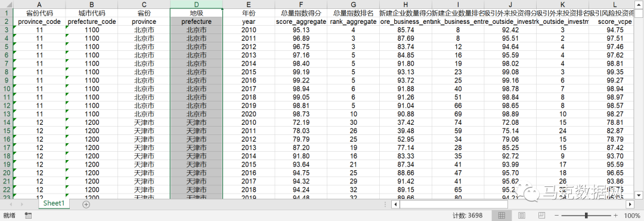
Task: Click vertical scrollbar down arrow
Action: pyautogui.click(x=639, y=195)
